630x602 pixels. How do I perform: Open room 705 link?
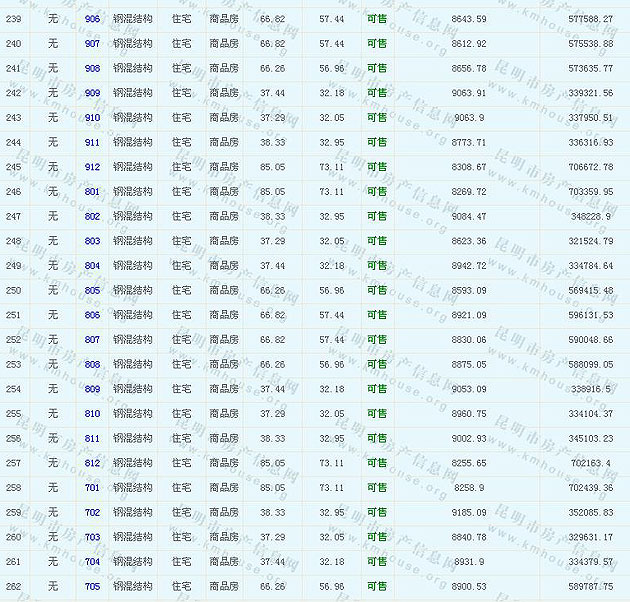pos(92,586)
